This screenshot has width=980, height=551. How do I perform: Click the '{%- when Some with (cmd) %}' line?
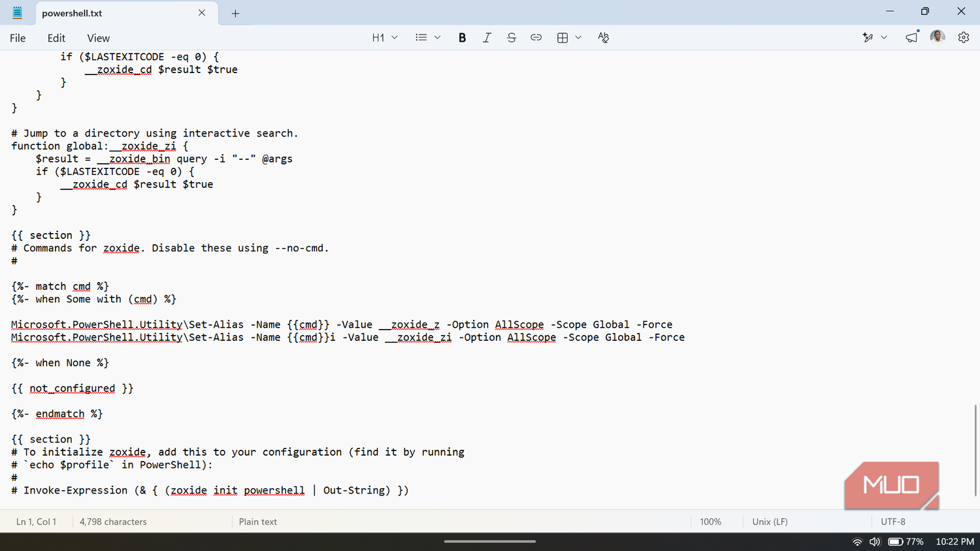pos(94,299)
